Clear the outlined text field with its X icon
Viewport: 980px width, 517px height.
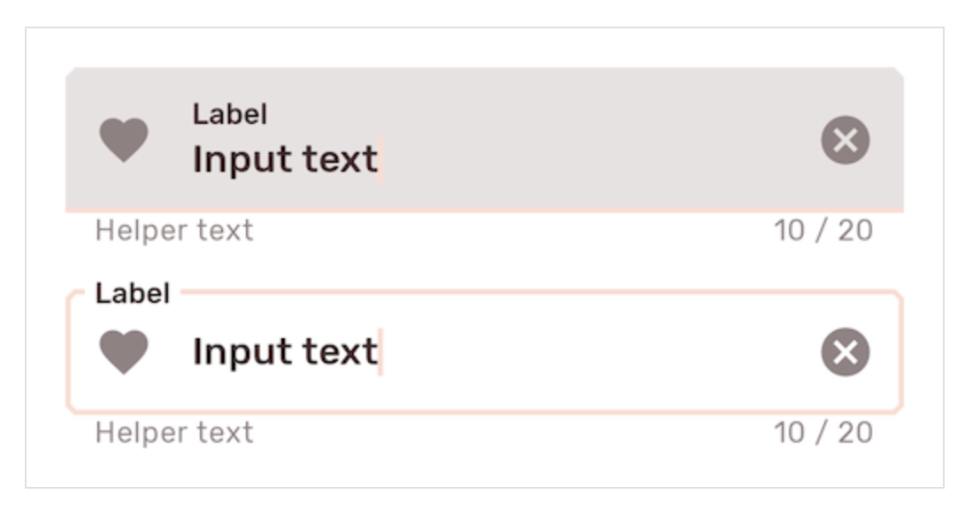coord(845,351)
